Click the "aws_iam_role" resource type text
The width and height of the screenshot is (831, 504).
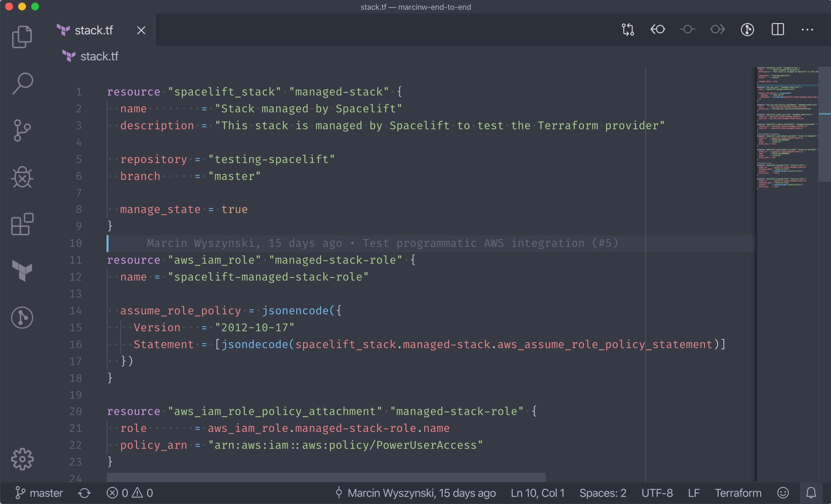(x=214, y=260)
